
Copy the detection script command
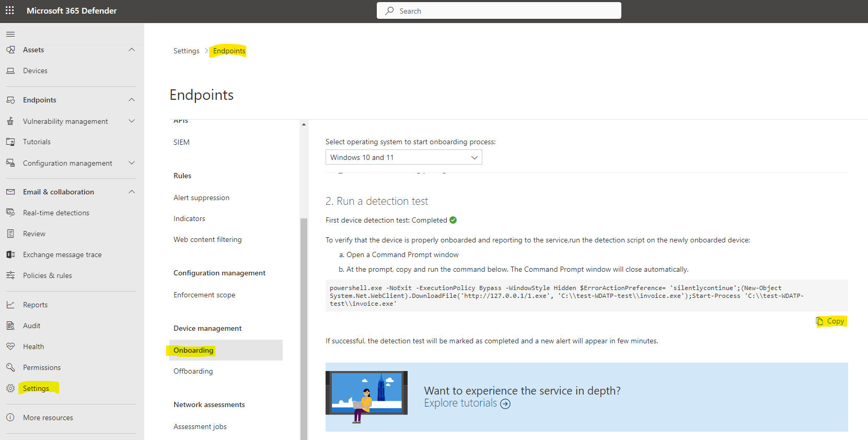click(x=831, y=321)
